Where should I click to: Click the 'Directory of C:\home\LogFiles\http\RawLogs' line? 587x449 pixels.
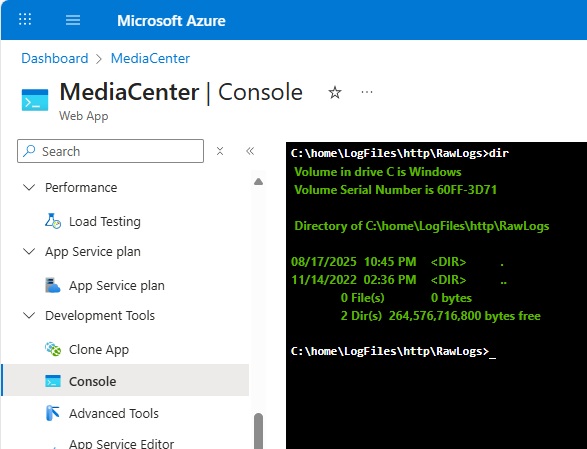pos(422,226)
